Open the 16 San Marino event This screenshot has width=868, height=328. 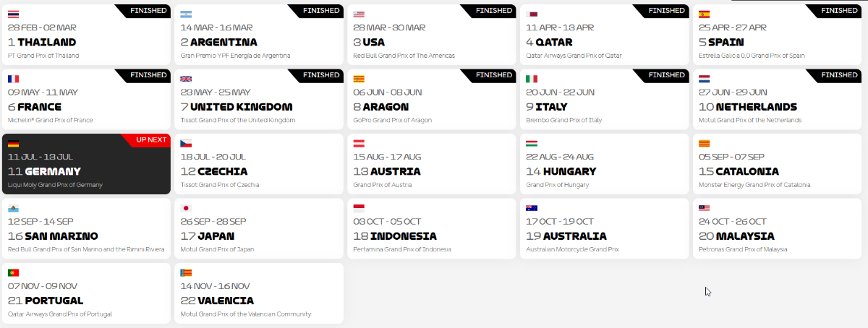click(87, 228)
